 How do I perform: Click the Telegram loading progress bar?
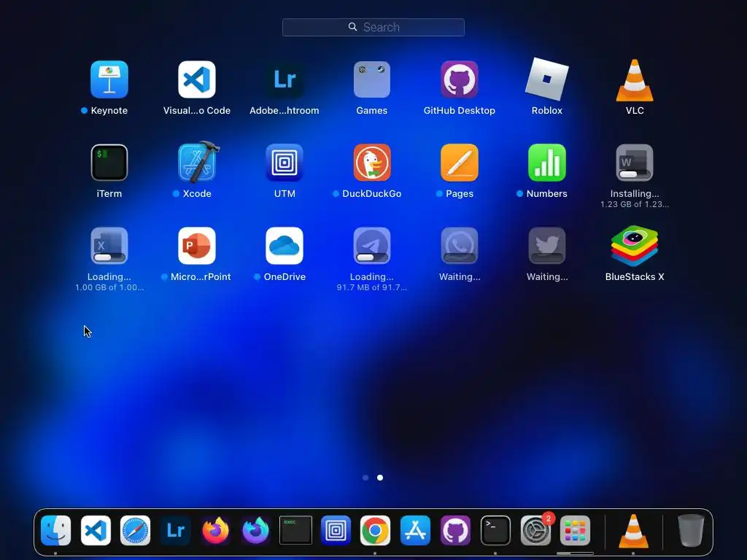pyautogui.click(x=371, y=257)
